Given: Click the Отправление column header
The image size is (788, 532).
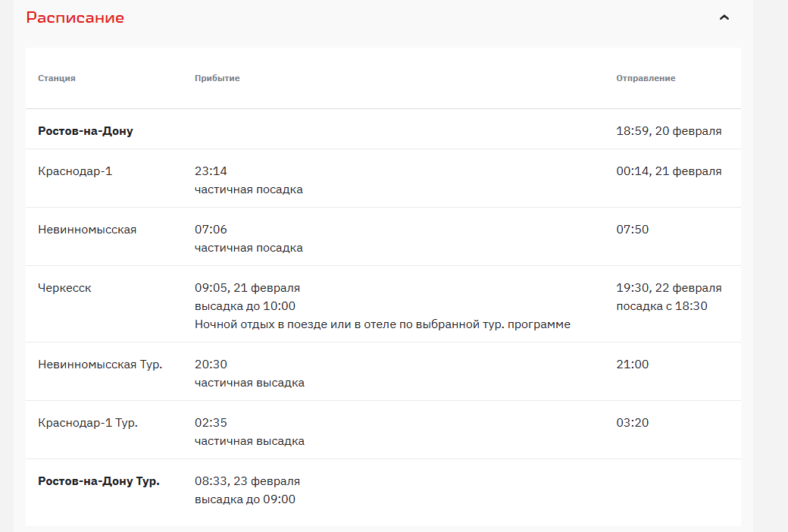Looking at the screenshot, I should [646, 78].
